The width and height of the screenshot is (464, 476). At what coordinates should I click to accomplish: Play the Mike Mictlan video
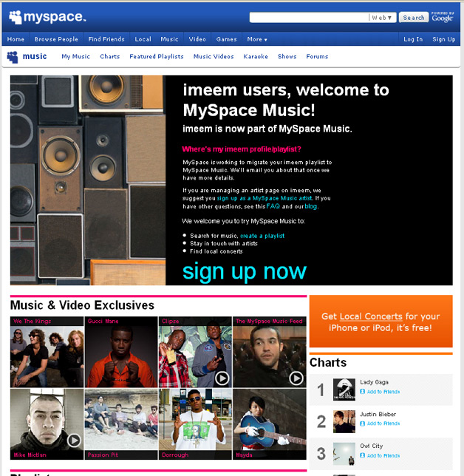74,440
